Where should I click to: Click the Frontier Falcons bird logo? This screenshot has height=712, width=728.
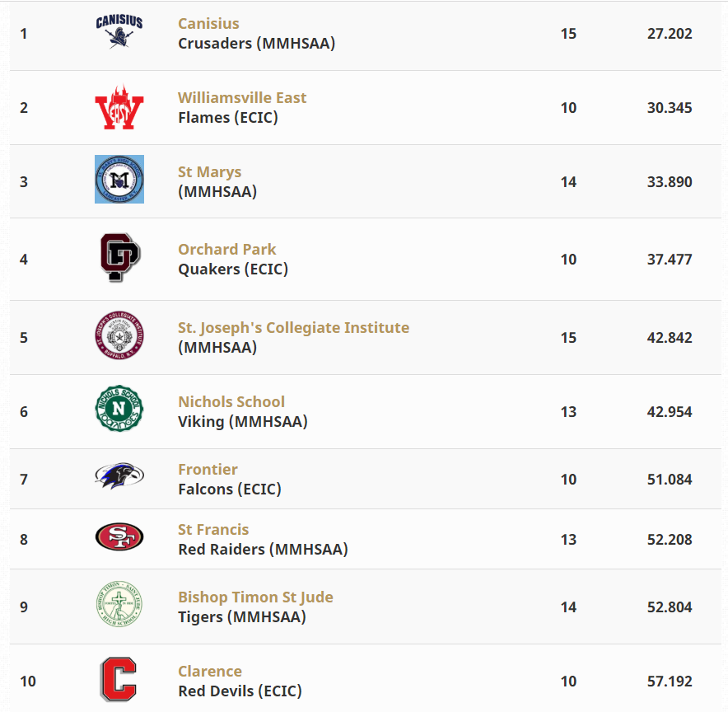click(119, 476)
